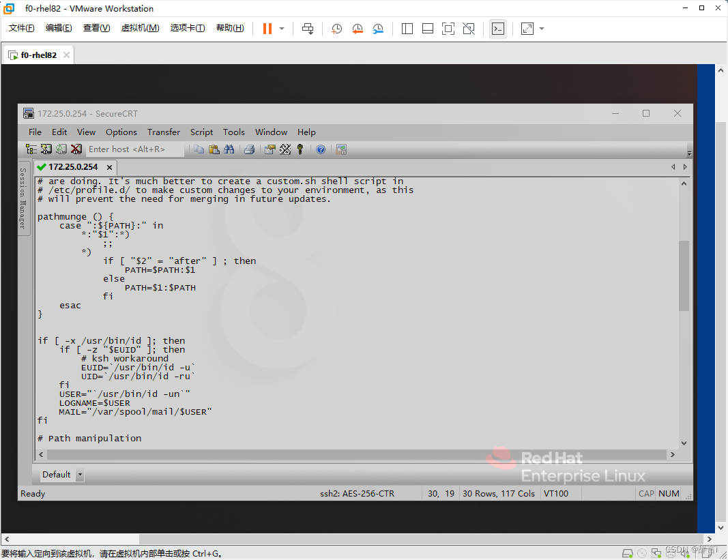Click the blue Help question mark icon
728x560 pixels.
pyautogui.click(x=321, y=149)
